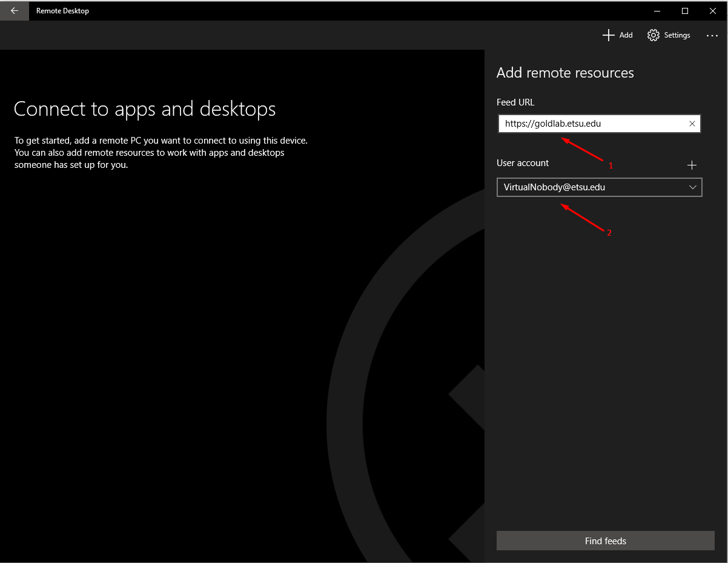The height and width of the screenshot is (563, 728).
Task: Expand the User account dropdown chevron
Action: click(x=693, y=187)
